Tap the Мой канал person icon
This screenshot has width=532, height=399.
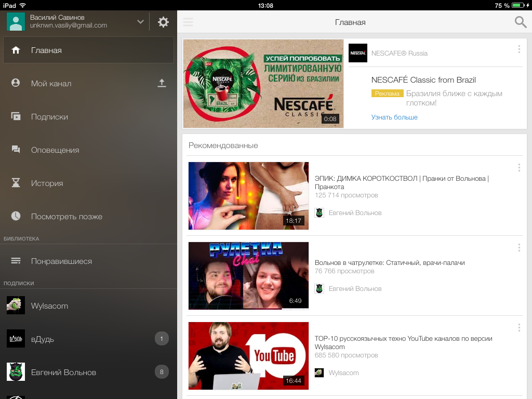pos(16,83)
